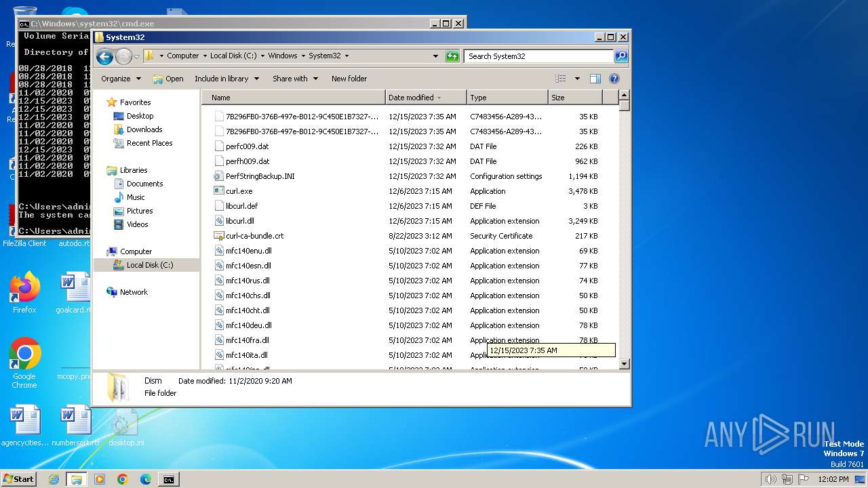
Task: Select the mfc140deu.dll file
Action: pos(248,325)
